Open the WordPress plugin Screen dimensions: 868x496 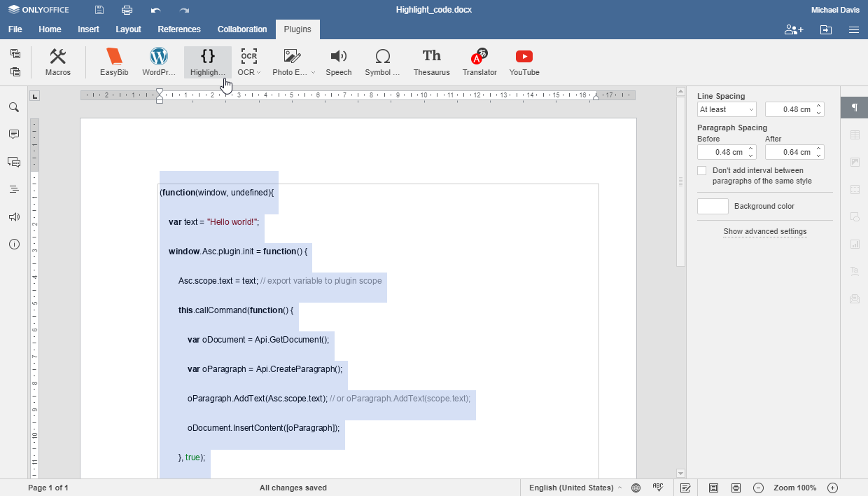coord(159,62)
